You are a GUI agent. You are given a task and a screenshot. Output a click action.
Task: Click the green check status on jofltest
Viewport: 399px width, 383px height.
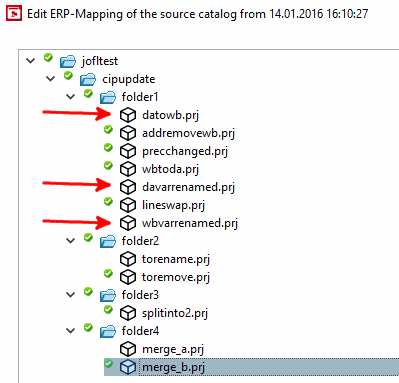click(48, 57)
